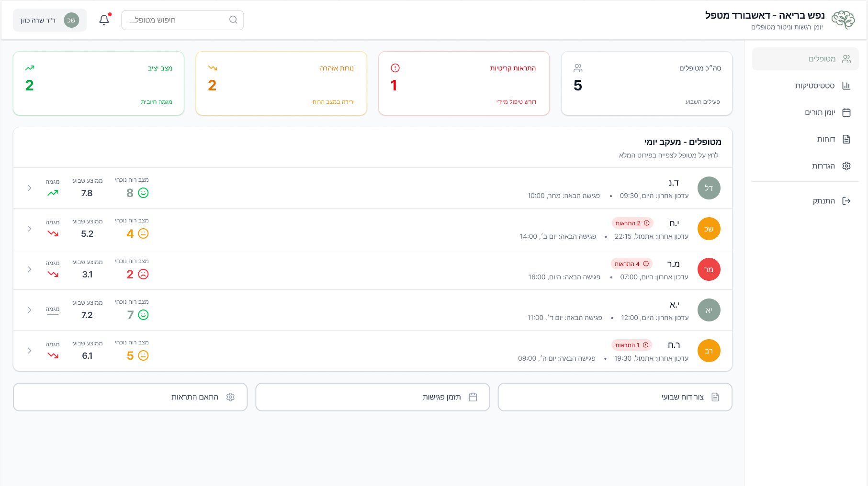Expand the י.ח patient row chevron

30,229
